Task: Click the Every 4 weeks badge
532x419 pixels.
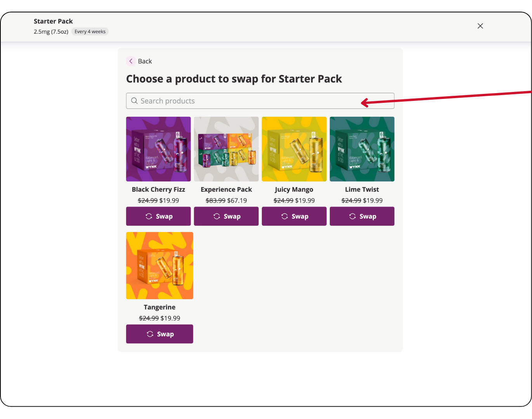Action: click(x=90, y=32)
